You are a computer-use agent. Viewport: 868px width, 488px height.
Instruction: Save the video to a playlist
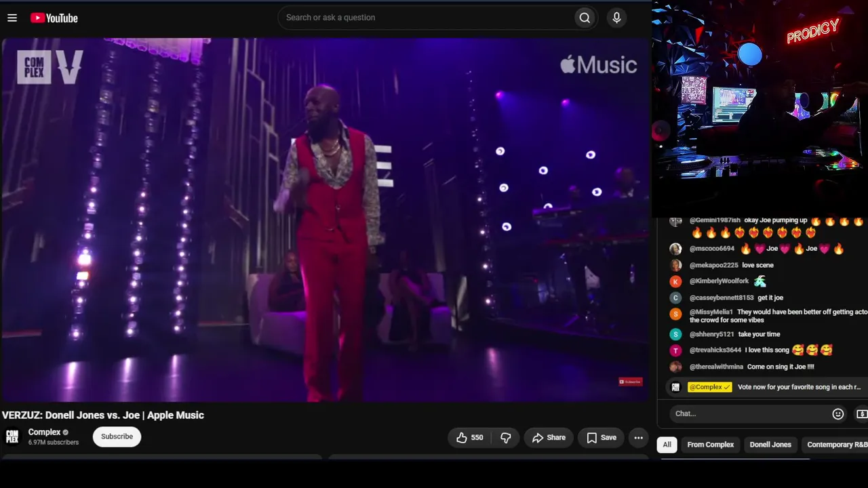point(601,438)
